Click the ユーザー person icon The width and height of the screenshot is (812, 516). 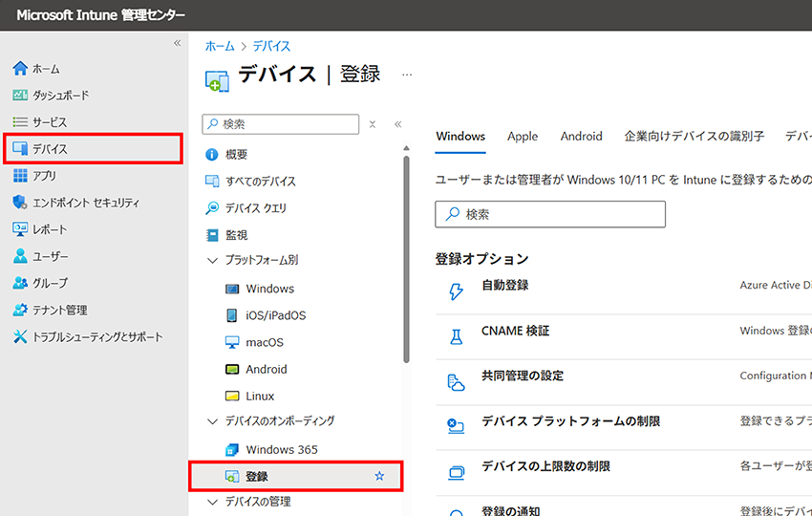(20, 256)
